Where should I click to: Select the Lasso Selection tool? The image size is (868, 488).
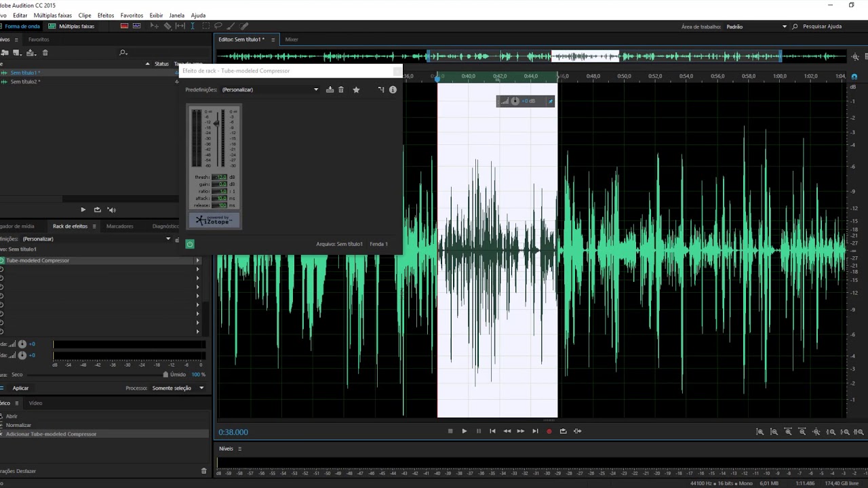coord(218,26)
